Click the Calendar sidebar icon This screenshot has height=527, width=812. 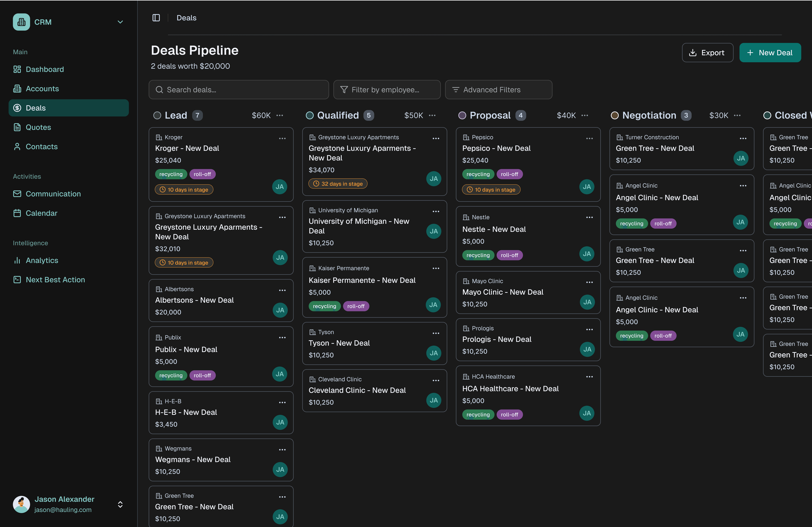click(x=17, y=213)
